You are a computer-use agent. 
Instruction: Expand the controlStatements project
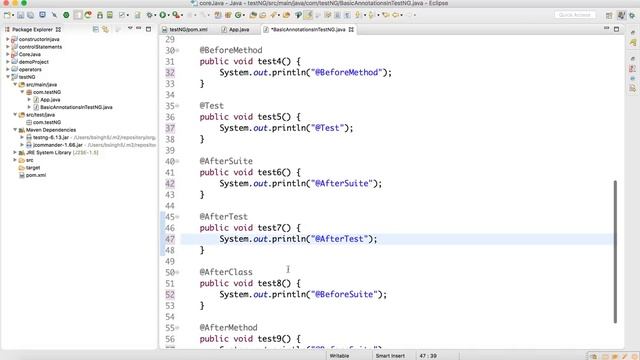(7, 47)
